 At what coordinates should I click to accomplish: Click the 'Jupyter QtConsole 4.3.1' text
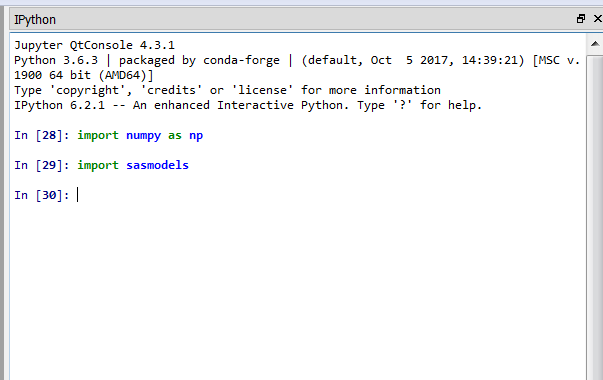tap(95, 45)
